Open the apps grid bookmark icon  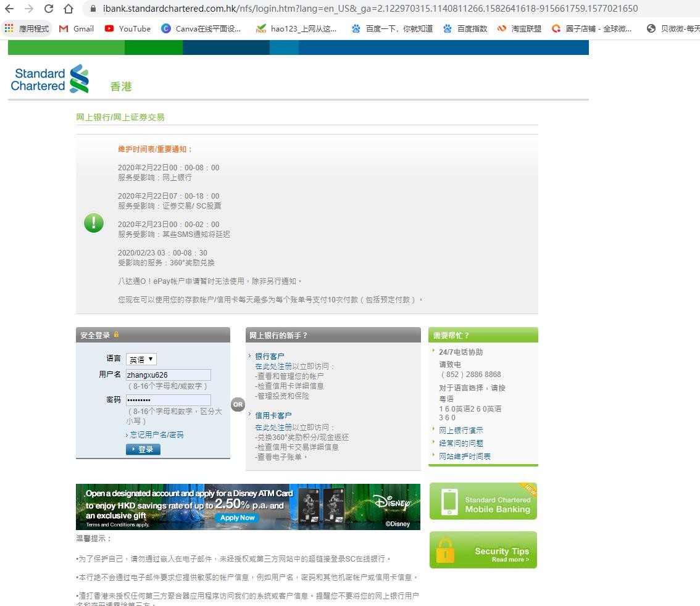(x=9, y=28)
